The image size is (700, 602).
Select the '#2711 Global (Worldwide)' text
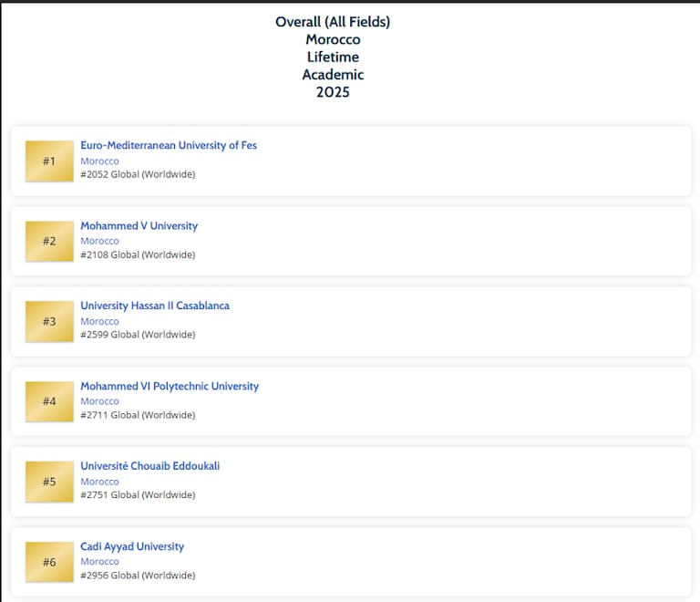coord(138,415)
